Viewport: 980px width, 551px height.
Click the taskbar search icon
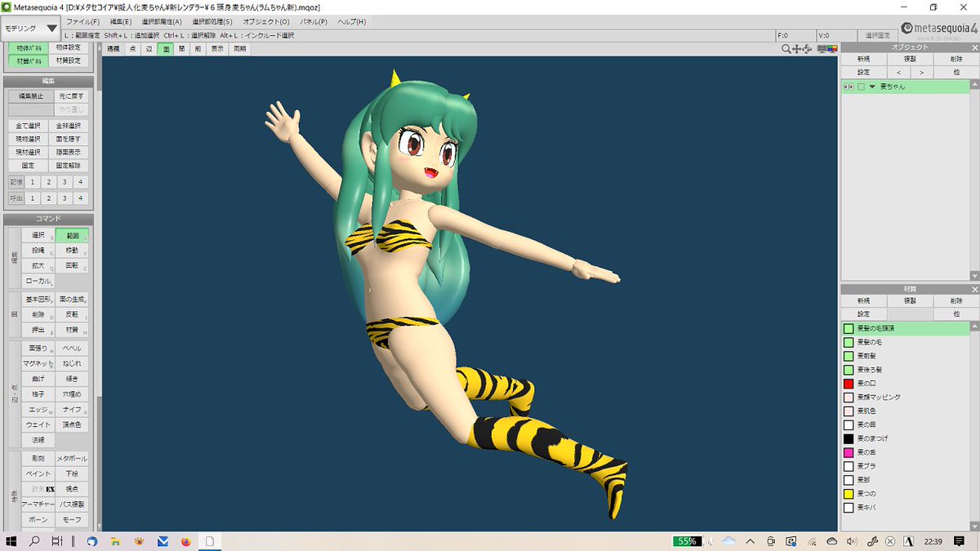tap(35, 540)
